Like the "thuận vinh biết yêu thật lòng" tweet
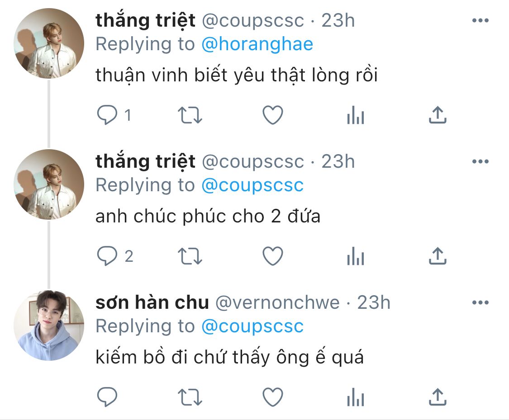Viewport: 509px width, 420px height. [273, 115]
